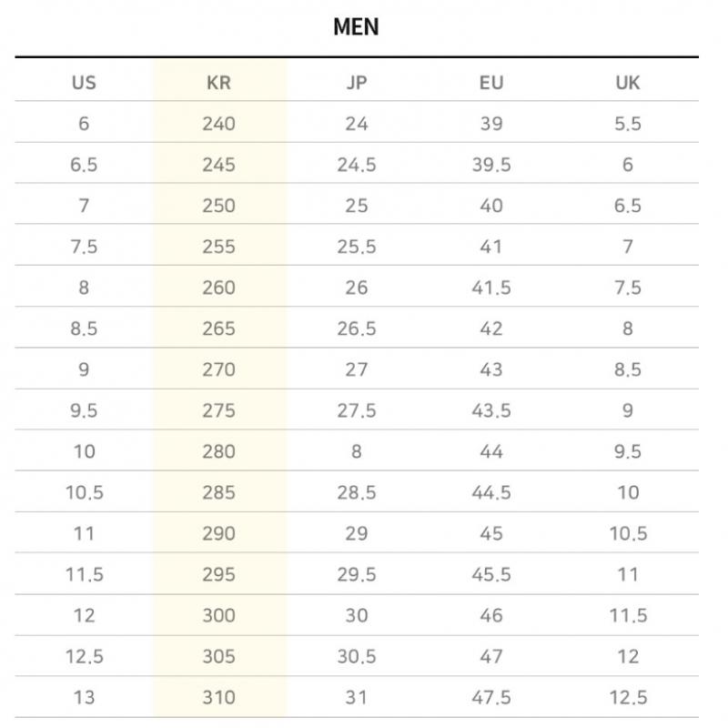728x728 pixels.
Task: Click US size 7.5 in the first column
Action: 84,247
